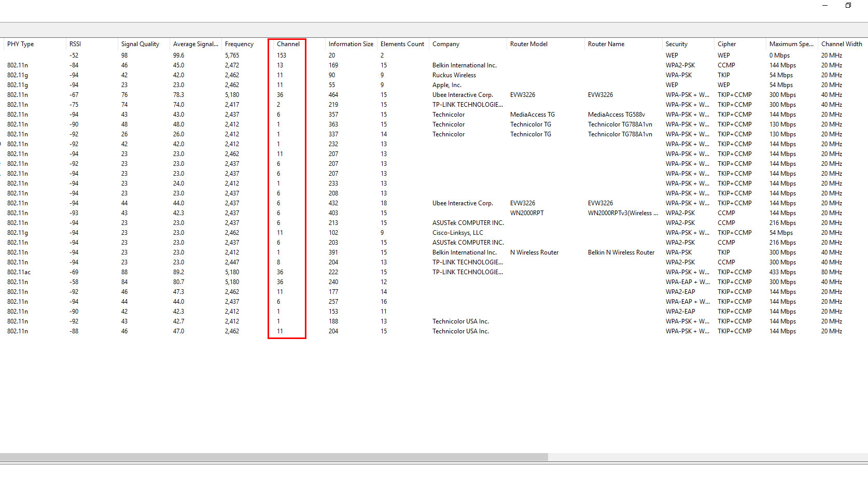Sort the table by the Channel column header

click(287, 44)
